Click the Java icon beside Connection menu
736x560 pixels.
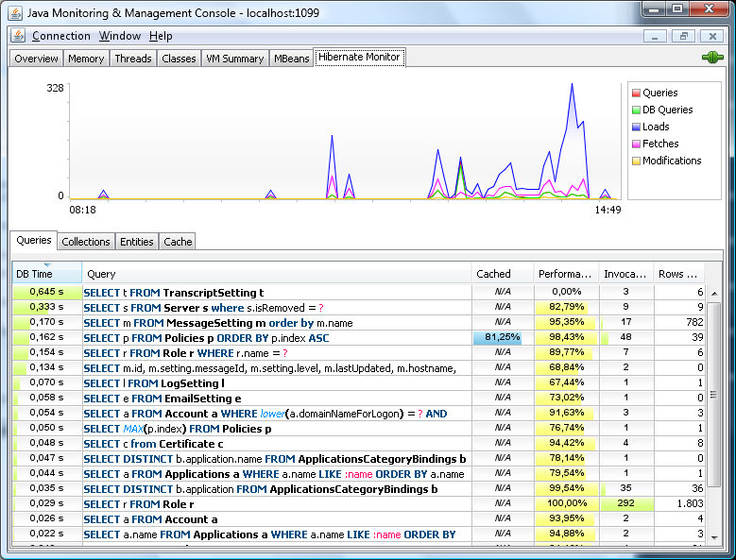pos(18,36)
